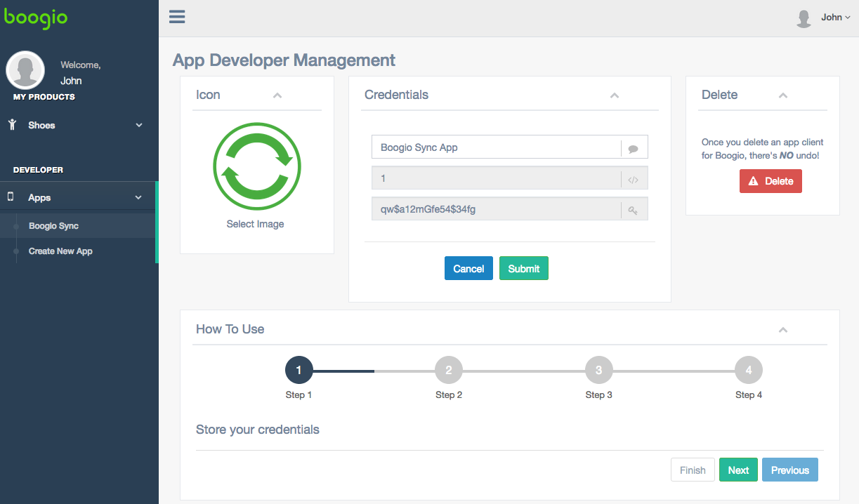Viewport: 859px width, 504px height.
Task: Open Create New App in the sidebar
Action: [x=60, y=251]
